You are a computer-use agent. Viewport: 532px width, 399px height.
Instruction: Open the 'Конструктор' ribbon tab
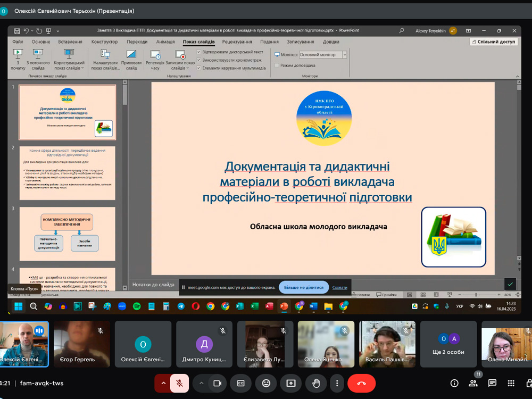(x=104, y=41)
